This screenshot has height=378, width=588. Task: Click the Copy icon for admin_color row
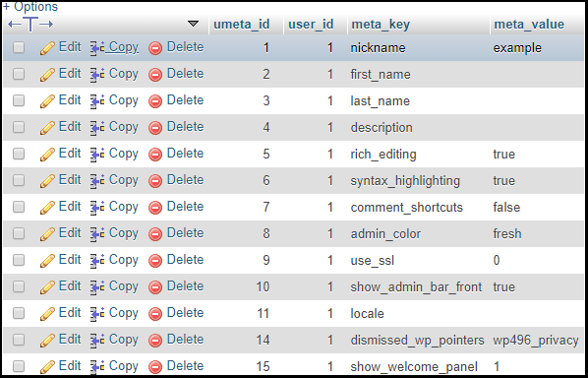tap(97, 234)
